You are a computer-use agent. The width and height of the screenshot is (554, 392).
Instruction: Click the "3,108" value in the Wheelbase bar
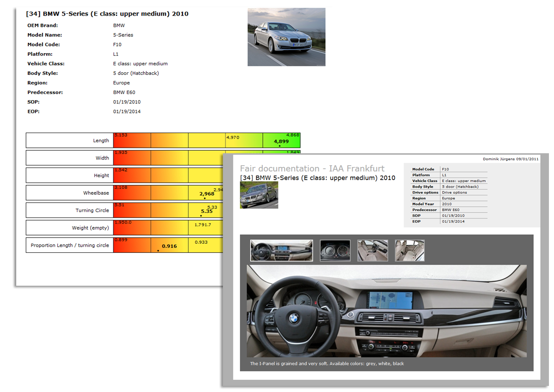(121, 187)
